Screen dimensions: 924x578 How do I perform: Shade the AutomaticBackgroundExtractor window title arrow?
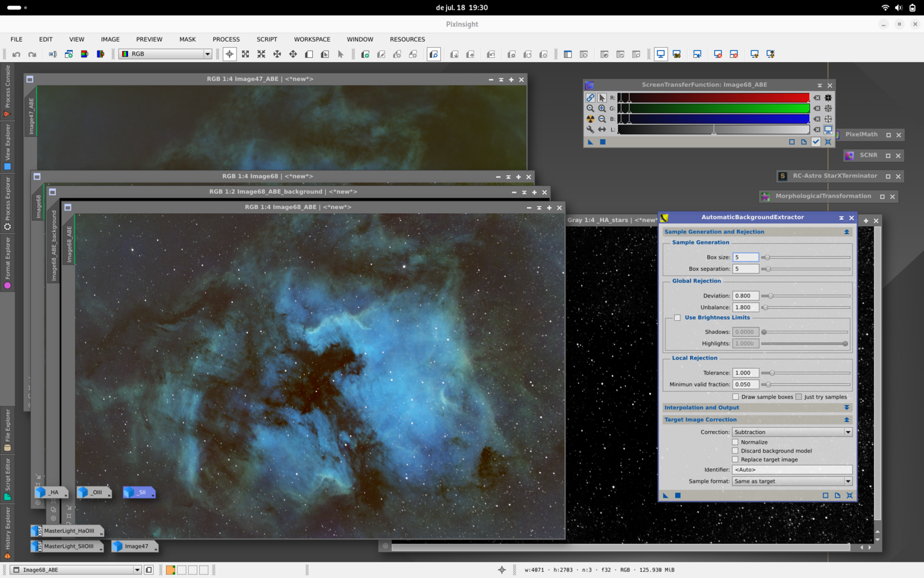click(841, 218)
